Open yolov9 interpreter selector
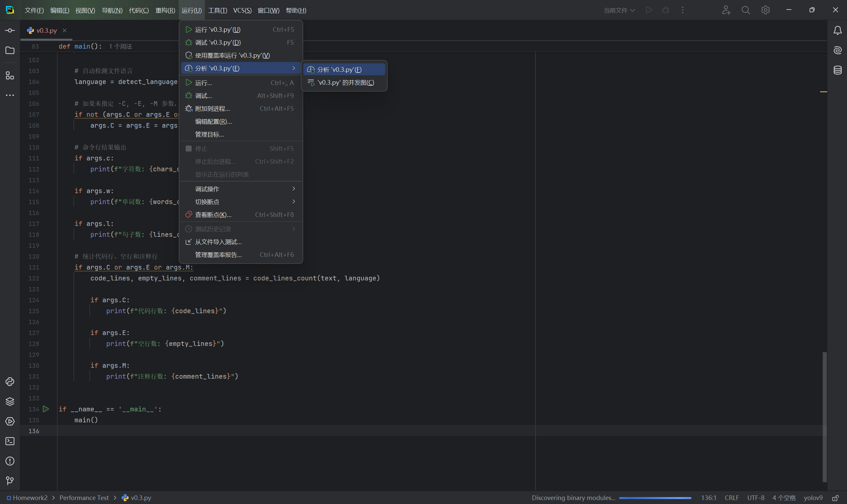This screenshot has width=847, height=504. 813,498
